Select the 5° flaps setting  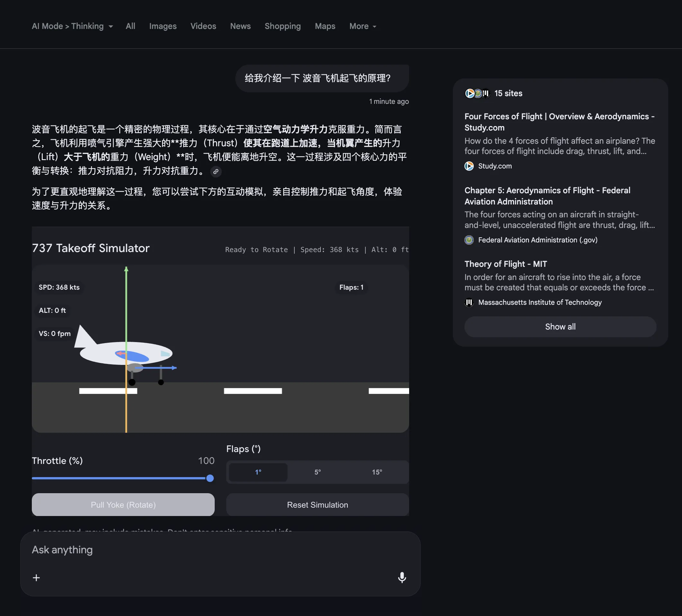(x=317, y=472)
